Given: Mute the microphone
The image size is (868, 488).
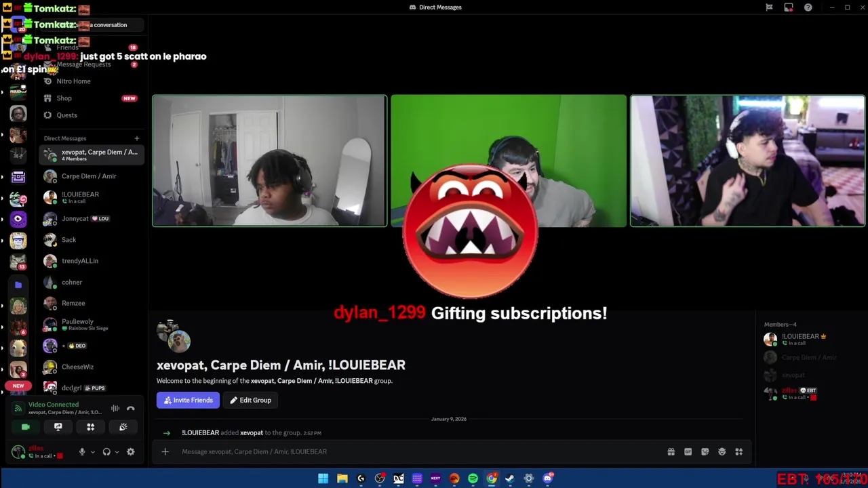Looking at the screenshot, I should coord(82,452).
